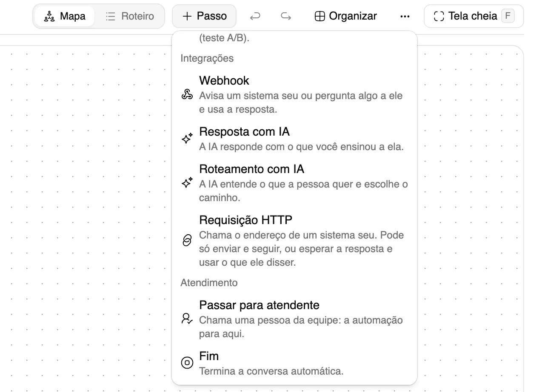This screenshot has width=539, height=392.
Task: Click the F shortcut key badge
Action: tap(508, 16)
